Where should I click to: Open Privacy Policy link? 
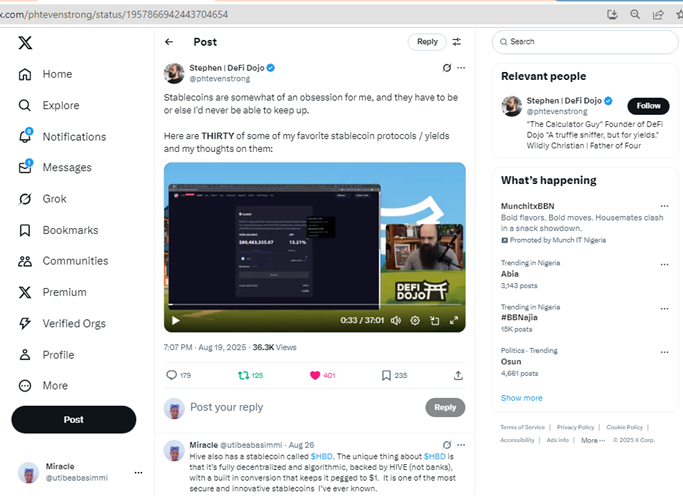[575, 427]
